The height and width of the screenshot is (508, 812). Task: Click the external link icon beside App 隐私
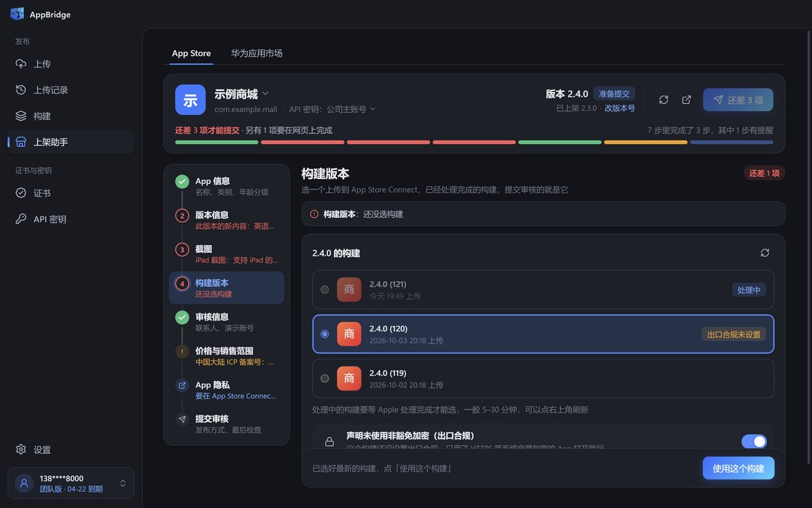(x=182, y=385)
